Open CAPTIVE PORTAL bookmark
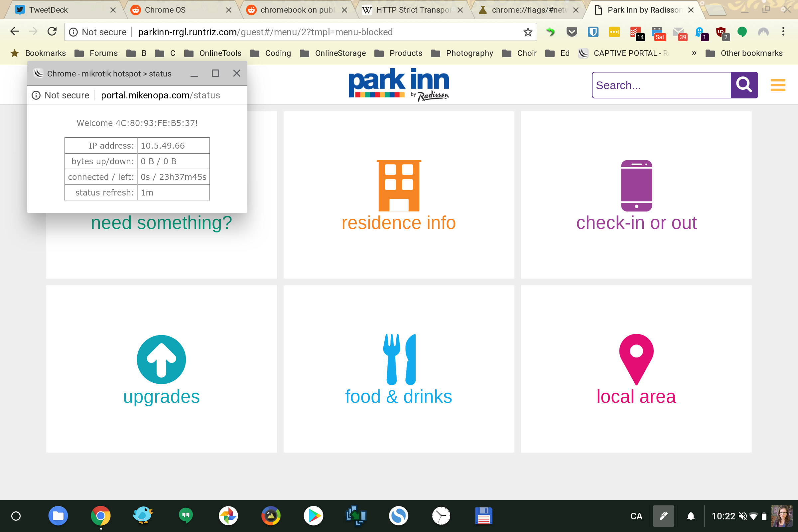This screenshot has height=532, width=798. click(624, 53)
